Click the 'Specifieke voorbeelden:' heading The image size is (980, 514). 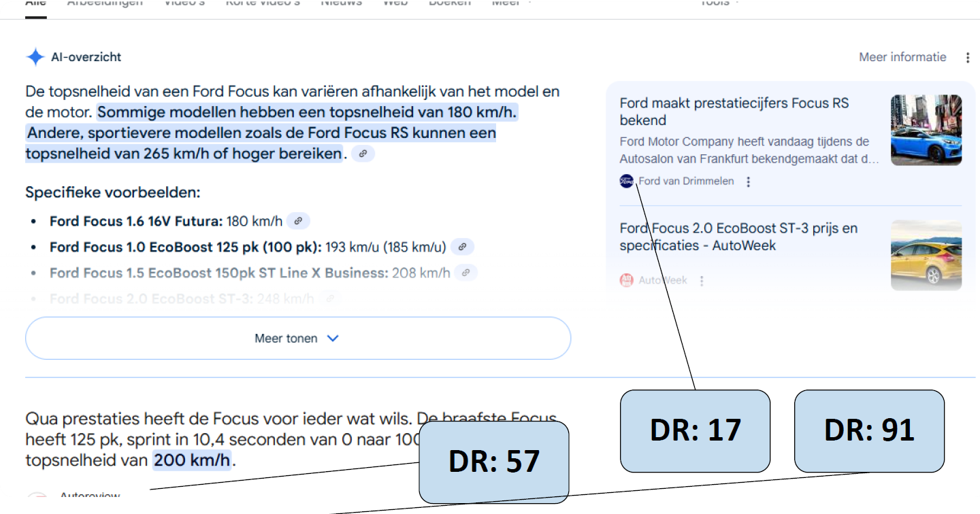pyautogui.click(x=113, y=192)
